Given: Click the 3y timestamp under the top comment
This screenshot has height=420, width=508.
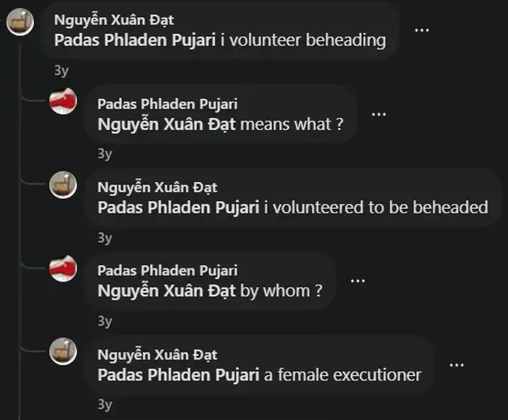Looking at the screenshot, I should point(61,70).
